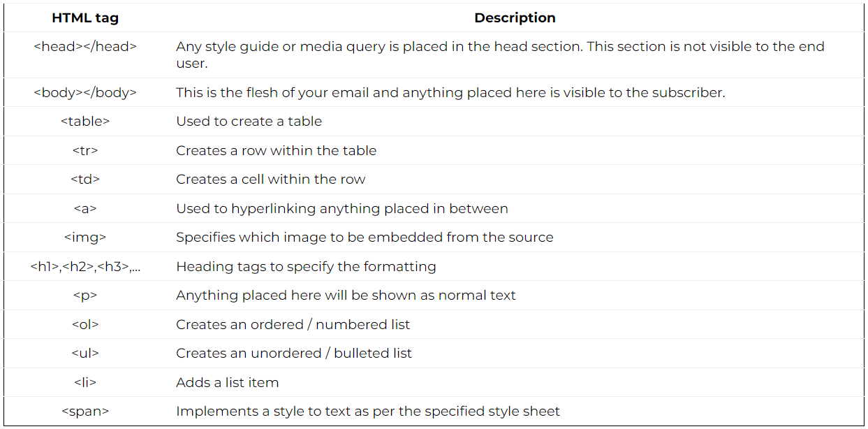Click the <table> tag cell

click(85, 121)
